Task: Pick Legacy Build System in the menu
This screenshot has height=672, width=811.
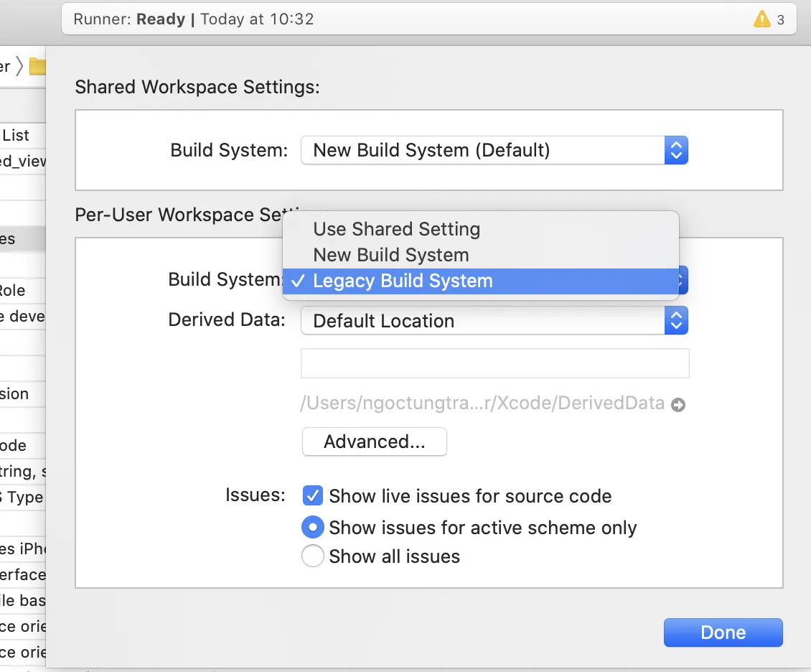Action: click(x=403, y=281)
